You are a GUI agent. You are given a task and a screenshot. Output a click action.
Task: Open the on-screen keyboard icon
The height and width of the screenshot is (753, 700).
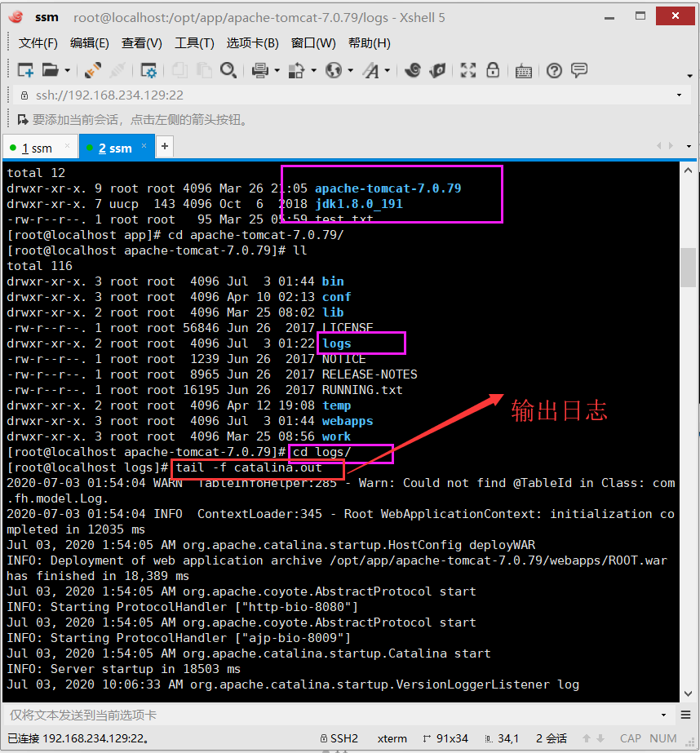tap(524, 70)
